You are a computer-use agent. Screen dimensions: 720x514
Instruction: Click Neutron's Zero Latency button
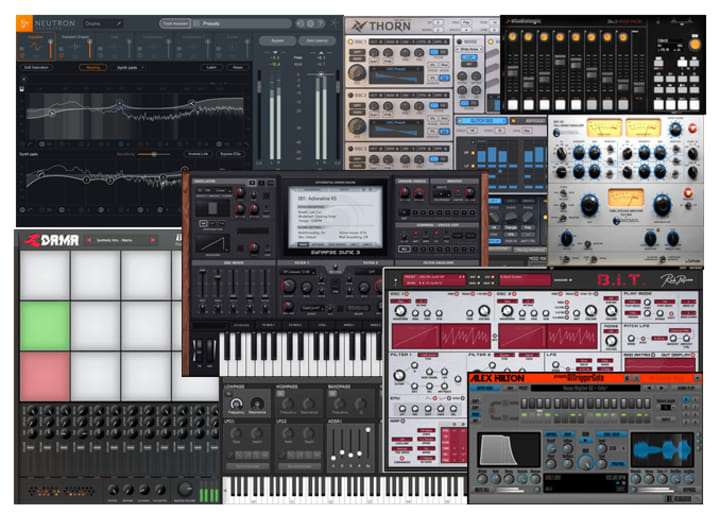coord(317,41)
